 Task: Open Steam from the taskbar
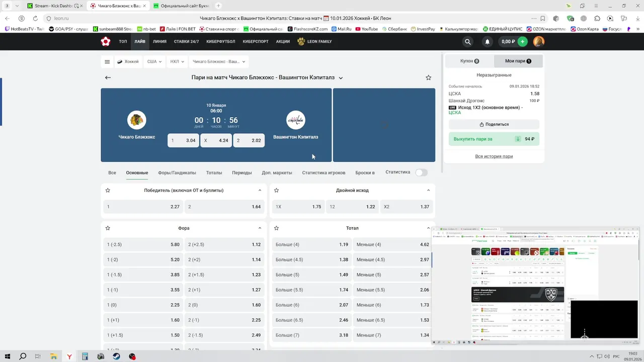click(x=116, y=356)
